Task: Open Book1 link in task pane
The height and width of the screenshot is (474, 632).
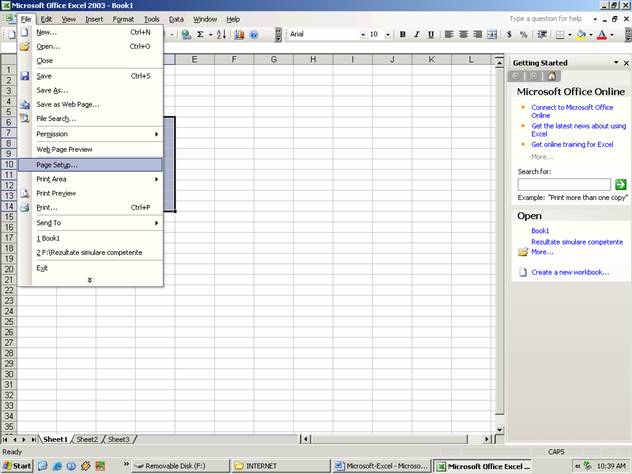Action: 540,231
